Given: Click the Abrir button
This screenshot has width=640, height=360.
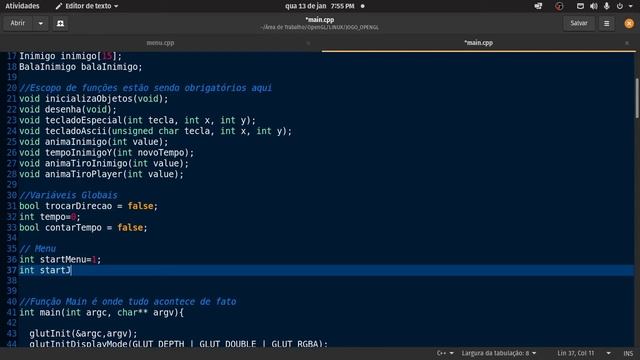Looking at the screenshot, I should 18,23.
